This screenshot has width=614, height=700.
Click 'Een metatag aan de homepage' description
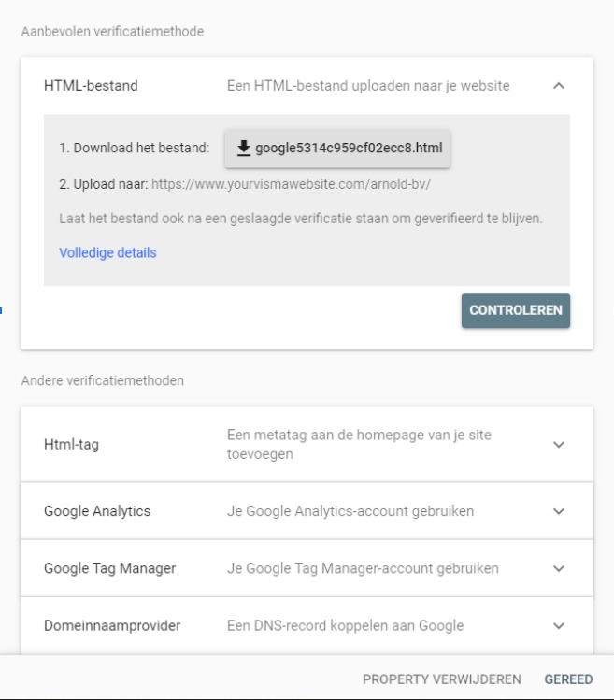[x=359, y=445]
